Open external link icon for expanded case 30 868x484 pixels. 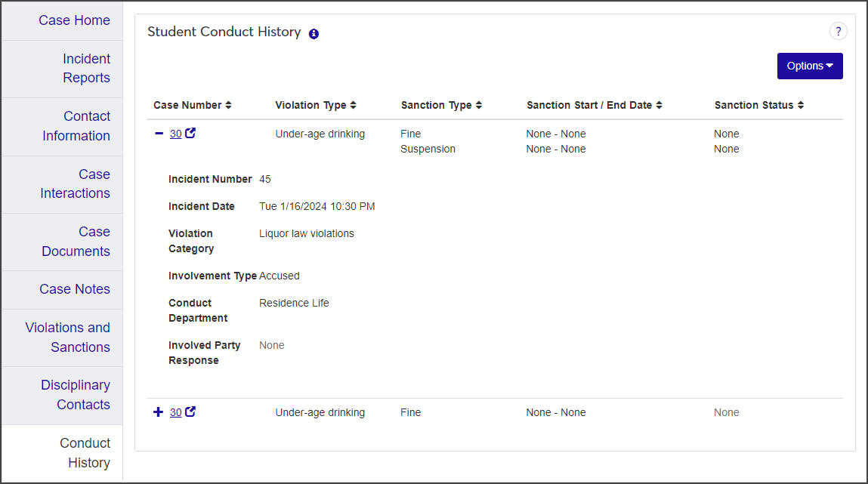190,134
